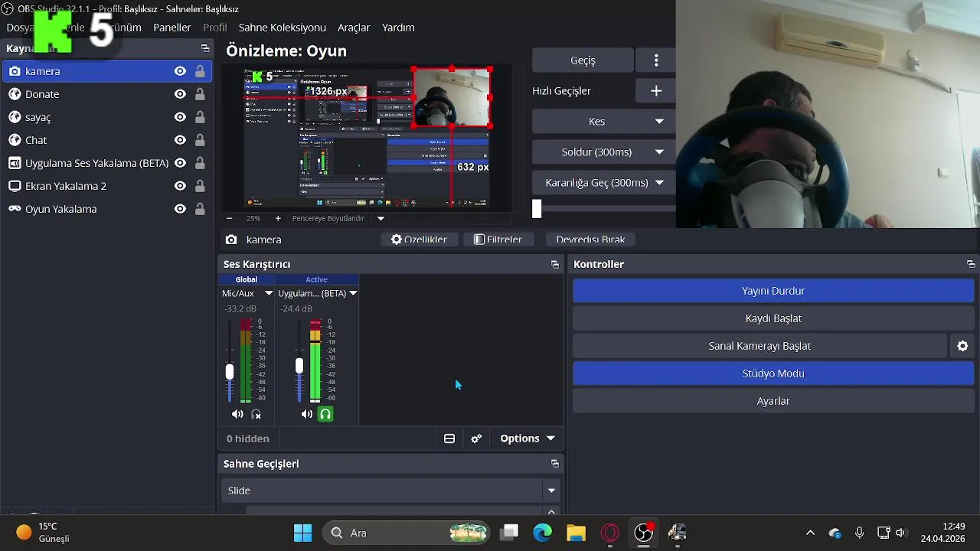Switch audio mixer layout view icon
Image resolution: width=980 pixels, height=551 pixels.
[449, 439]
